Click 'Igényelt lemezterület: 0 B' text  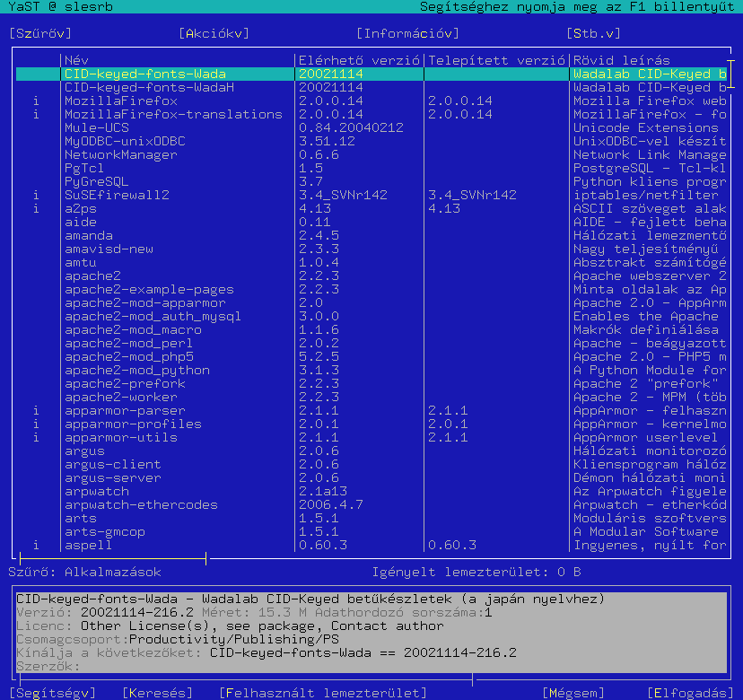476,572
